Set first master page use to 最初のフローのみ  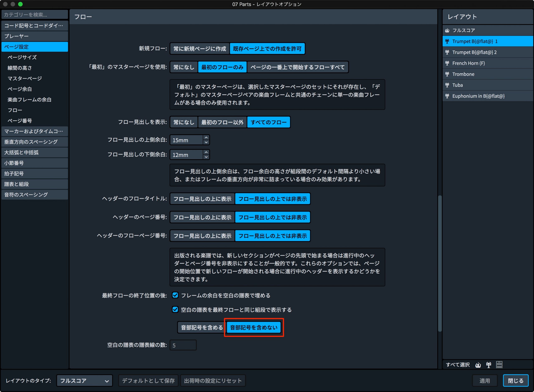222,67
